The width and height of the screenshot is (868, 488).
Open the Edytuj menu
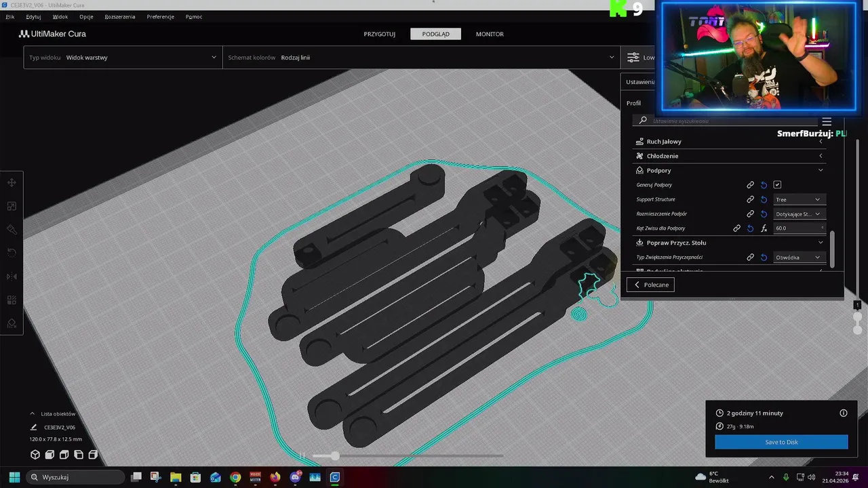tap(33, 16)
